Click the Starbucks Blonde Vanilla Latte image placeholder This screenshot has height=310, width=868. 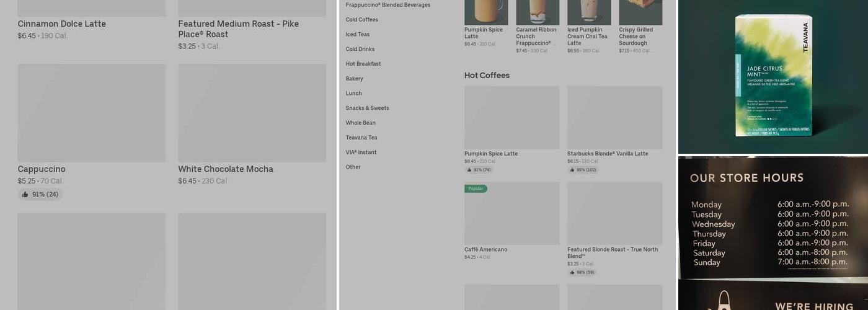(614, 117)
